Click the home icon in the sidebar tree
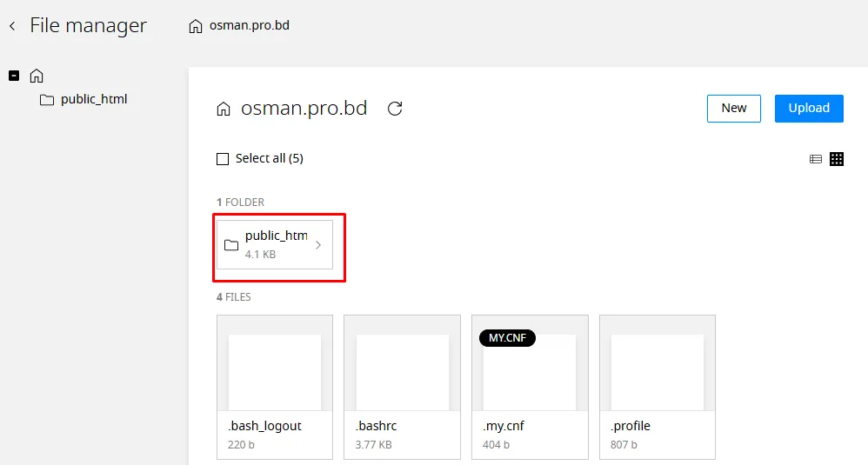This screenshot has height=465, width=868. coord(37,76)
